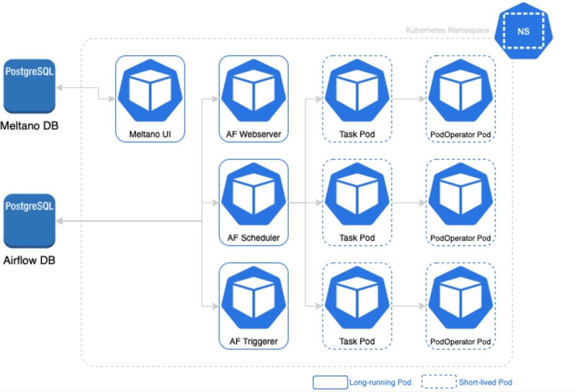Toggle the Long-running Pod legend swatch
The height and width of the screenshot is (392, 576).
point(330,382)
